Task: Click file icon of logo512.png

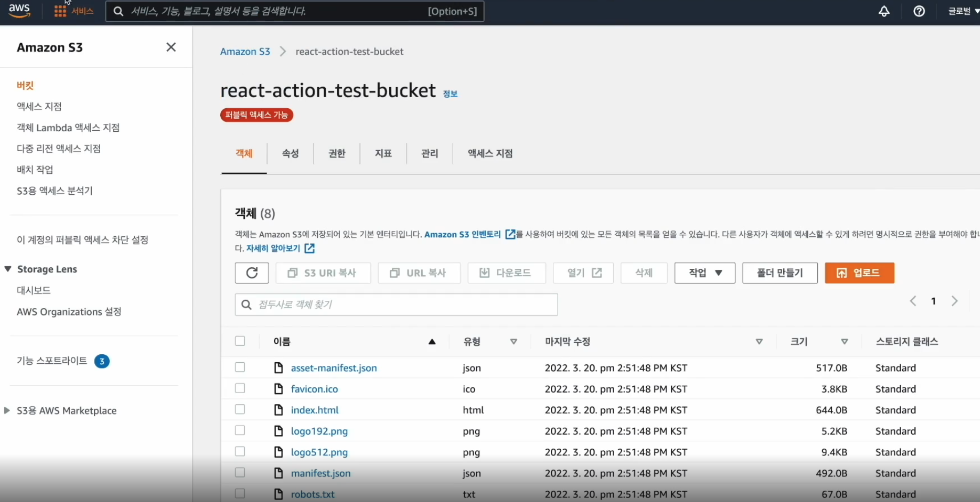Action: click(278, 452)
